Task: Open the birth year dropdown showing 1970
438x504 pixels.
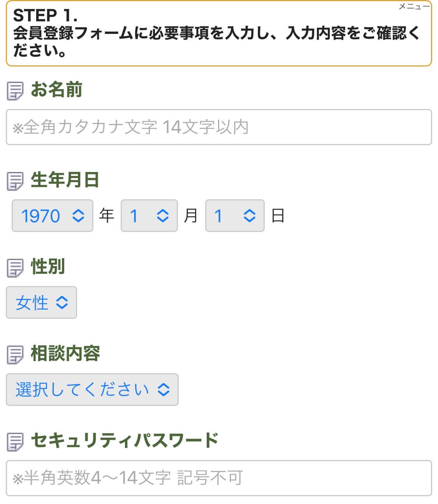Action: [53, 216]
